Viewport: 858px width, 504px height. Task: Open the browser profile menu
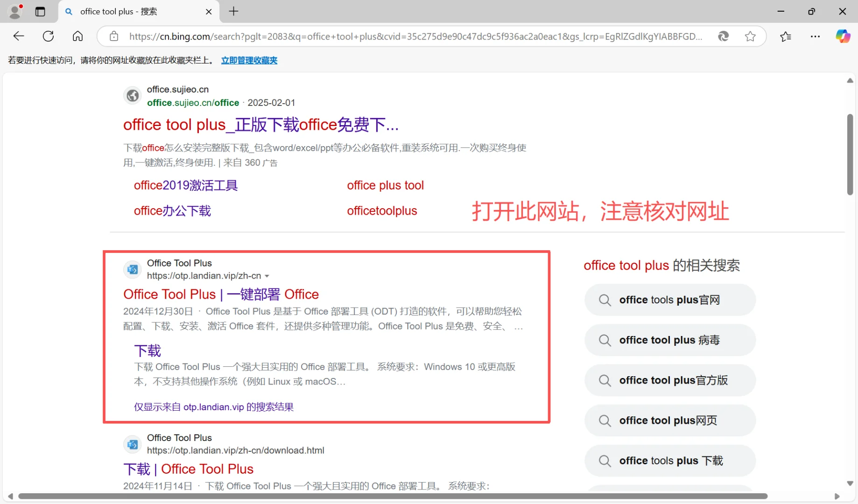pyautogui.click(x=14, y=11)
